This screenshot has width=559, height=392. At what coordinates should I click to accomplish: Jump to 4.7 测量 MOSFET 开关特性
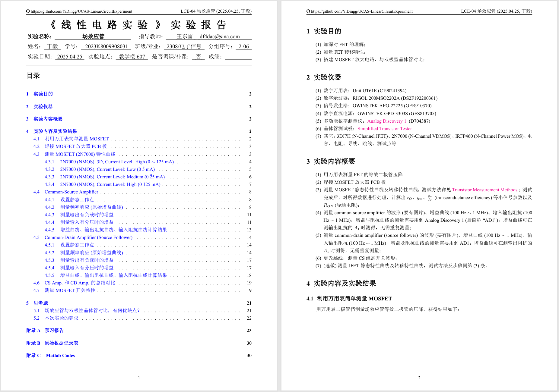coord(65,290)
